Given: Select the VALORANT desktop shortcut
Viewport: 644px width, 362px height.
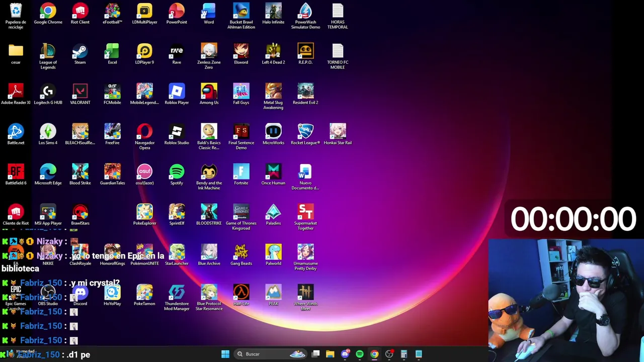Looking at the screenshot, I should pos(80,95).
